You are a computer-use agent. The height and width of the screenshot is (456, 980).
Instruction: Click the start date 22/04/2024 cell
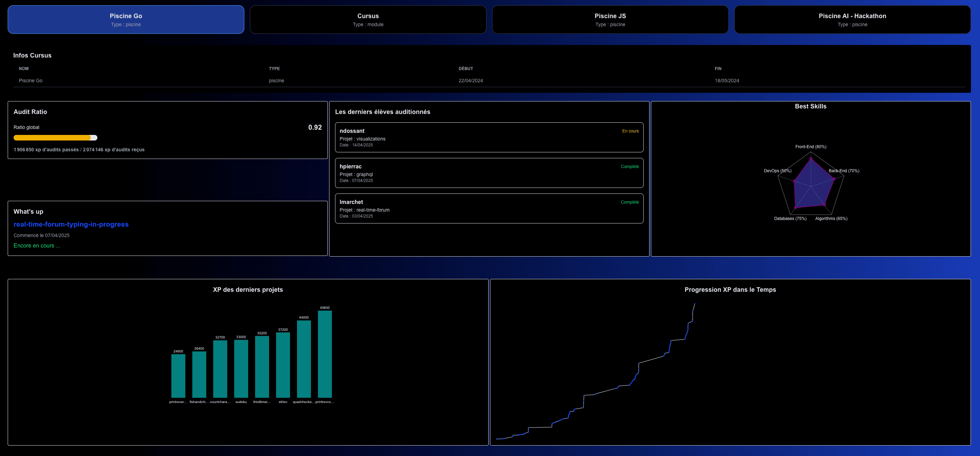tap(470, 81)
